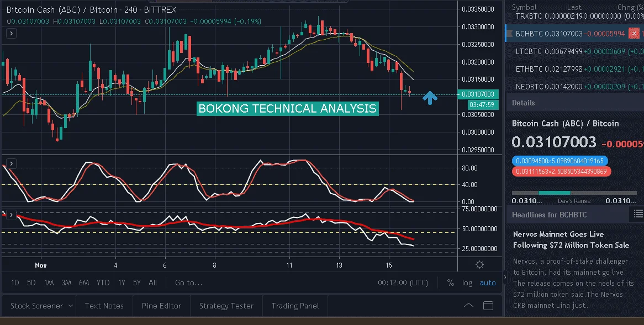Click the Nov label on time axis
644x325 pixels.
click(41, 265)
